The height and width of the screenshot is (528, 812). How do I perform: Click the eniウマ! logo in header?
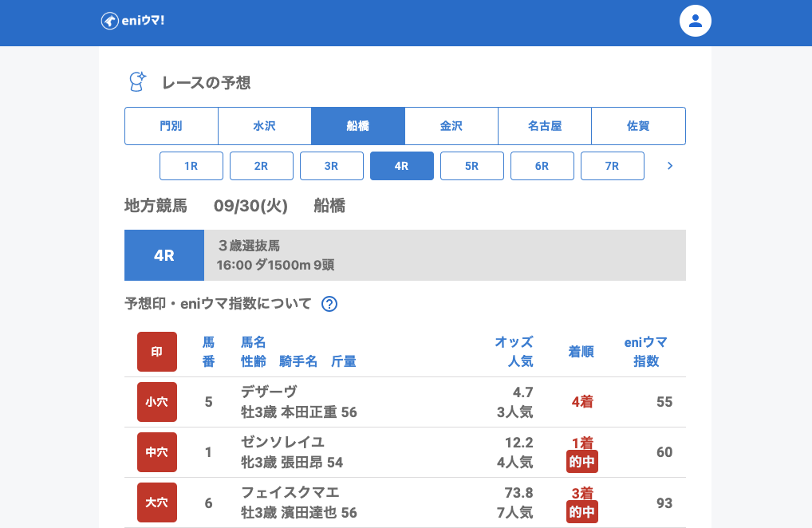tap(132, 21)
